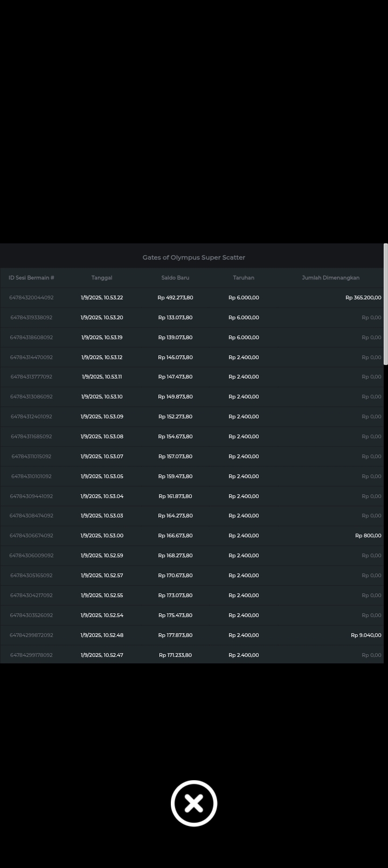The width and height of the screenshot is (388, 868).
Task: Click the Rp 492.273,80 balance entry
Action: (x=175, y=298)
